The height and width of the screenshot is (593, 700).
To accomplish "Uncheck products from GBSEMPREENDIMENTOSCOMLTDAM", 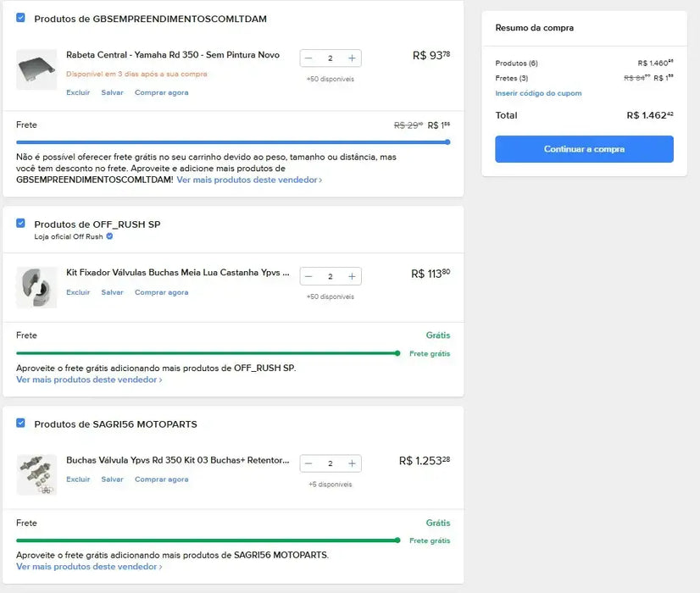I will coord(20,18).
